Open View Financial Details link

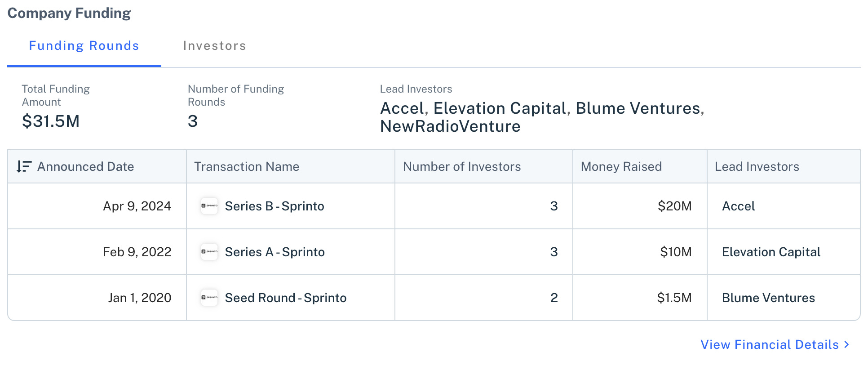[770, 344]
